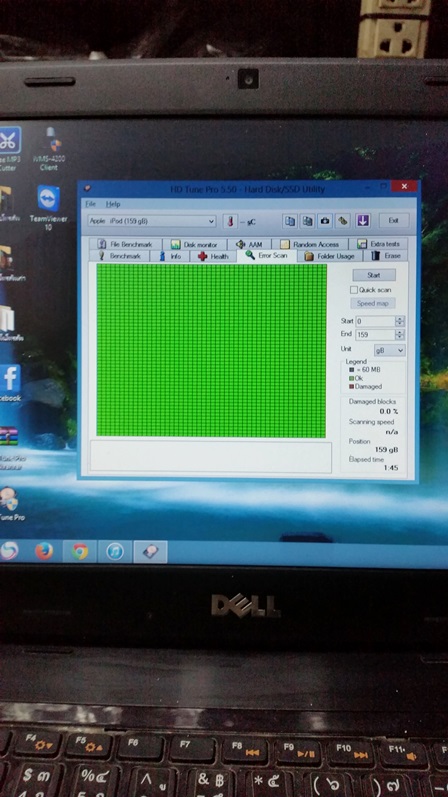The width and height of the screenshot is (448, 797).
Task: Switch to the Health tab
Action: pos(214,256)
